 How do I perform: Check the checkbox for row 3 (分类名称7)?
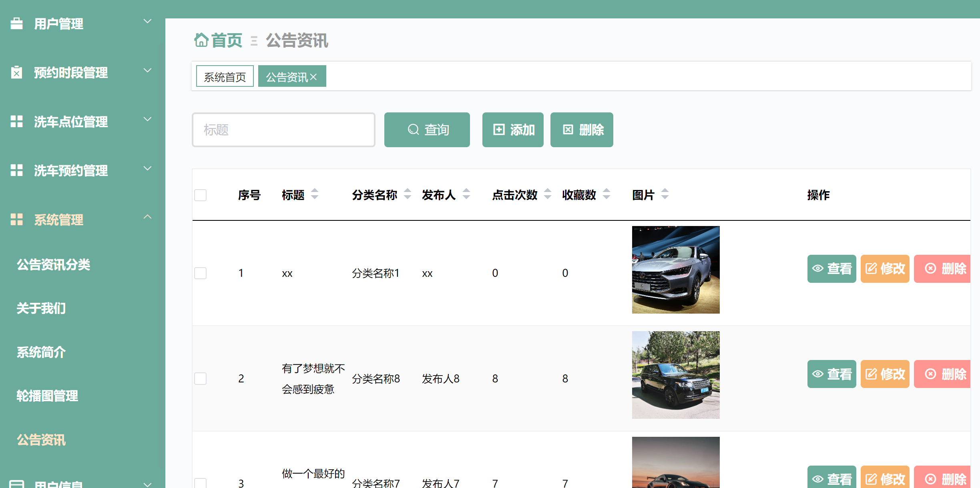click(x=201, y=483)
